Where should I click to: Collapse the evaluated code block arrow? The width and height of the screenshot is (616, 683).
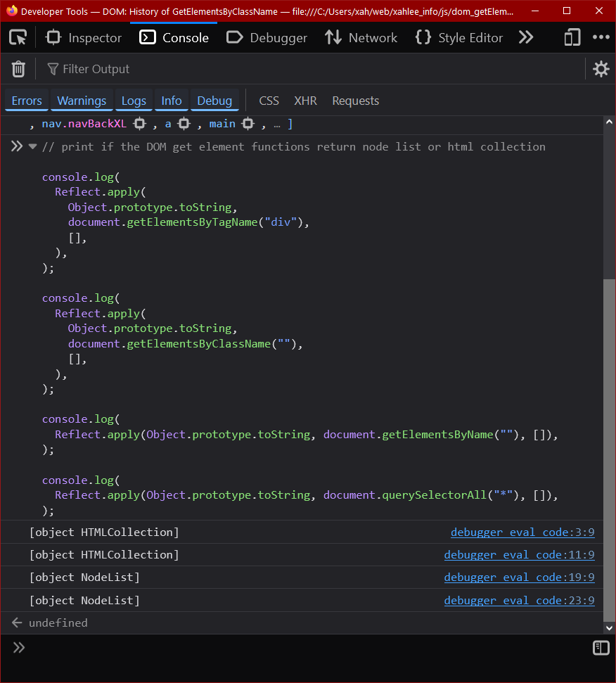coord(32,146)
